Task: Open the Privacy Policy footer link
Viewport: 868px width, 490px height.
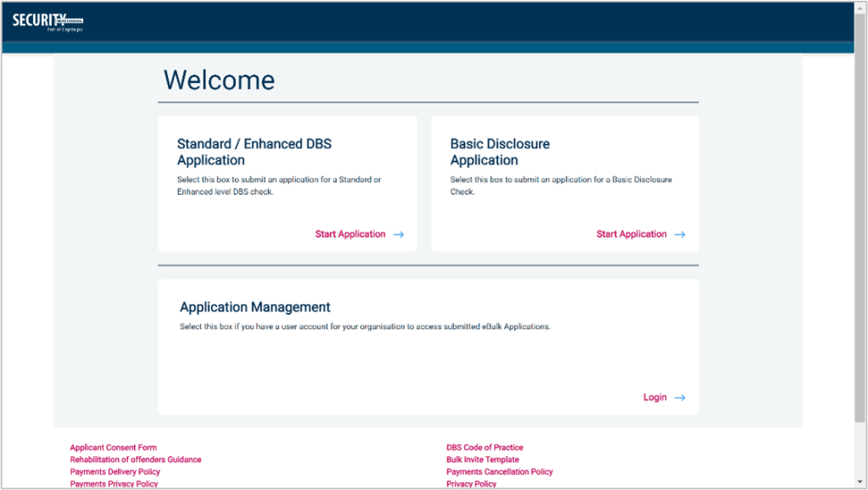Action: pyautogui.click(x=471, y=483)
